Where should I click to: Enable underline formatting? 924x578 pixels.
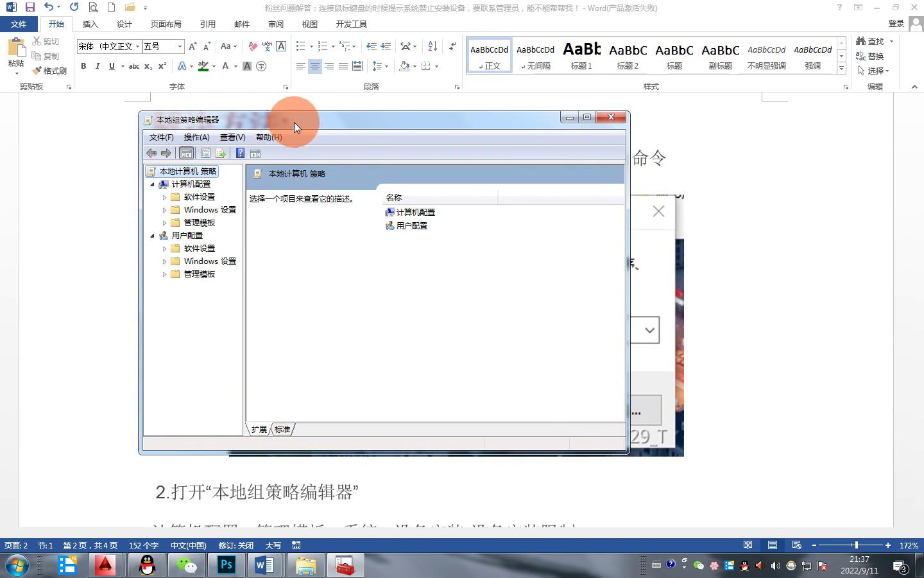111,66
